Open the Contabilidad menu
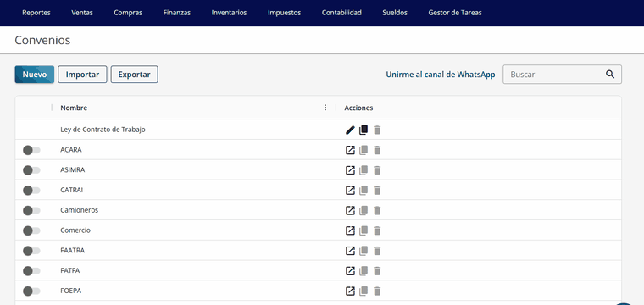Screen dimensions: 644x305 341,13
